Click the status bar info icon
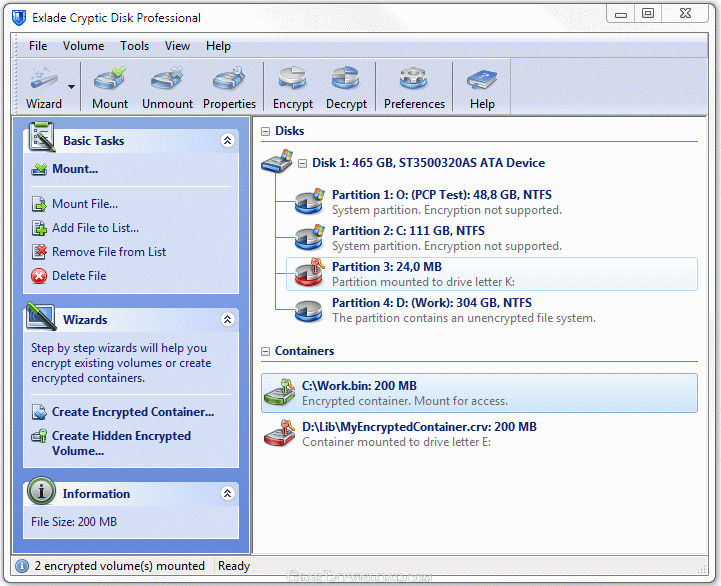 pos(22,566)
